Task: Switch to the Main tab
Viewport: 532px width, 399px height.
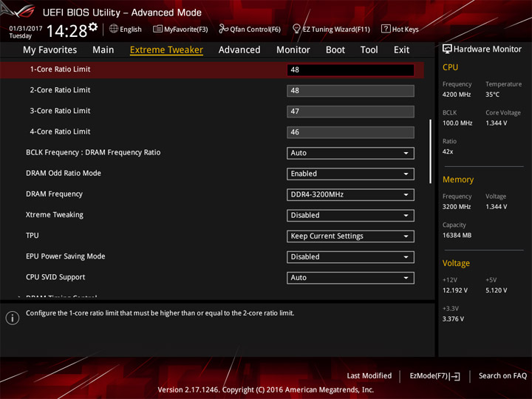Action: click(x=103, y=50)
